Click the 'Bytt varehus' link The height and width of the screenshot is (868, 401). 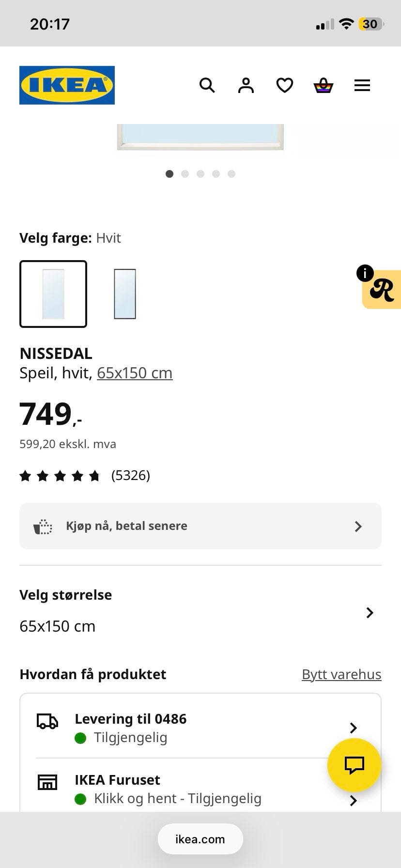click(341, 674)
